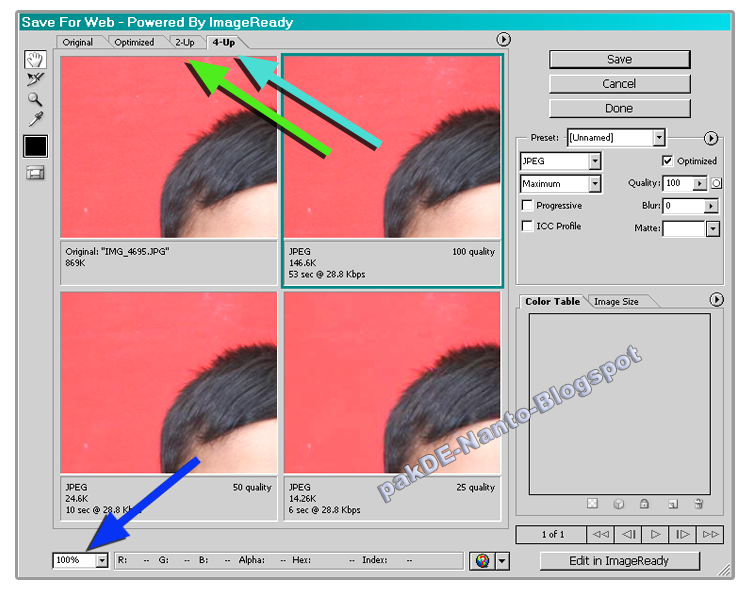Switch to the 2-Up tab
The height and width of the screenshot is (599, 747).
[x=185, y=42]
